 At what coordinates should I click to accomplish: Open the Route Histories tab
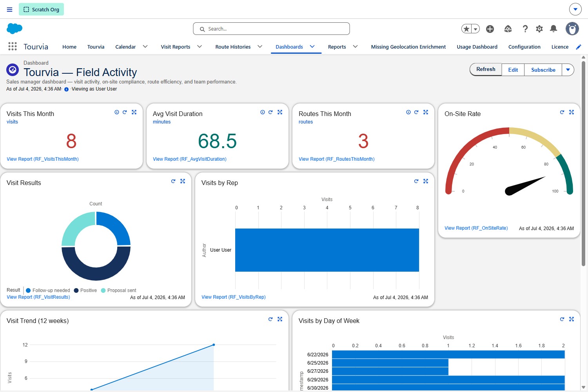point(233,47)
